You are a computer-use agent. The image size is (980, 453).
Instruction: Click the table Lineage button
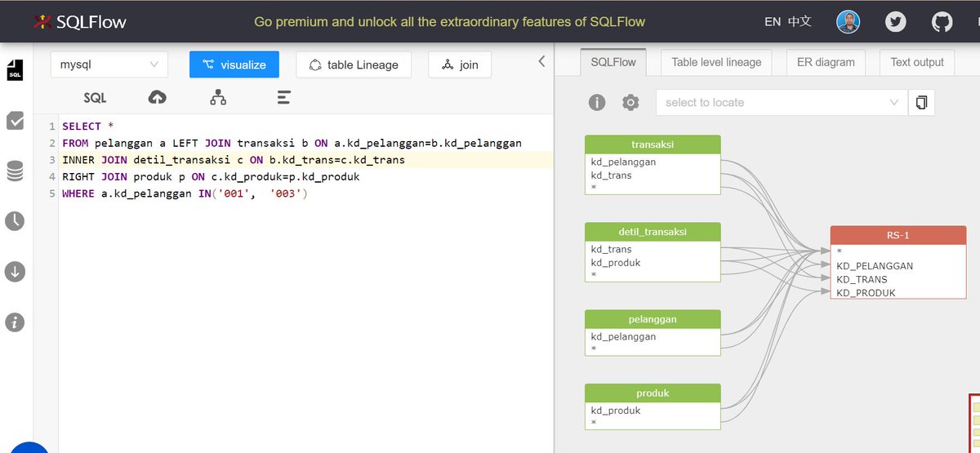(354, 64)
